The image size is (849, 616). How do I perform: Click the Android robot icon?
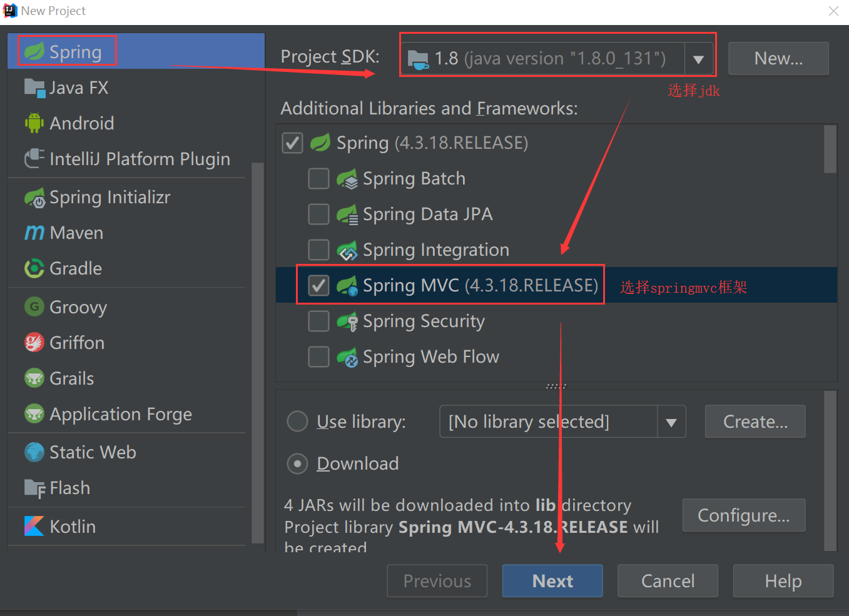click(x=34, y=123)
